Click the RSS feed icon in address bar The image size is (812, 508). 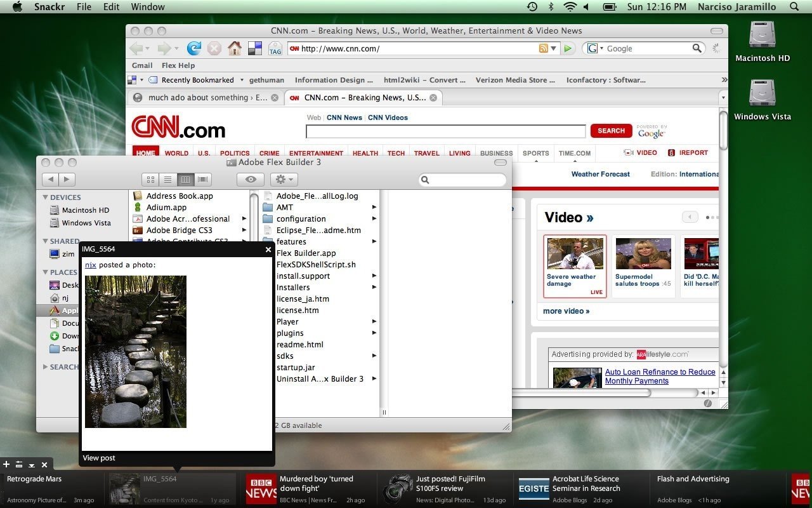click(x=543, y=48)
